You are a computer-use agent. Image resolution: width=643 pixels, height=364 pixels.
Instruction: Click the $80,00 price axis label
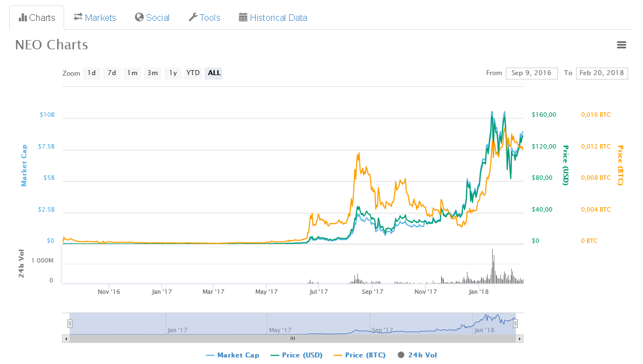(542, 178)
